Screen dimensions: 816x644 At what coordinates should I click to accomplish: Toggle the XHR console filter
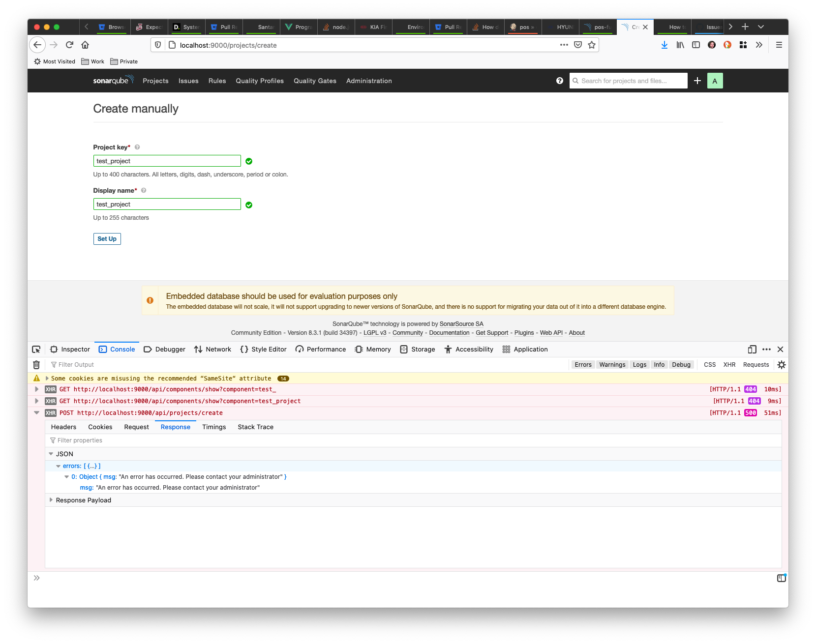click(x=729, y=365)
